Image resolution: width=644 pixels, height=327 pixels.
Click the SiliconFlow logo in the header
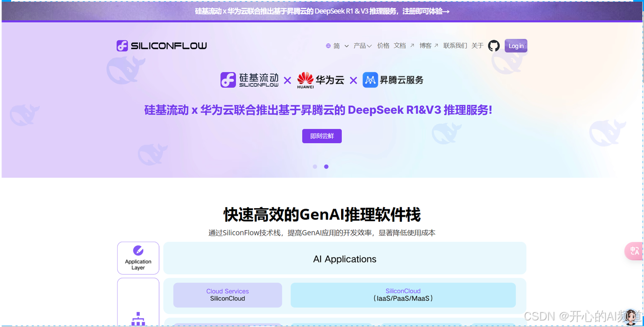(162, 46)
